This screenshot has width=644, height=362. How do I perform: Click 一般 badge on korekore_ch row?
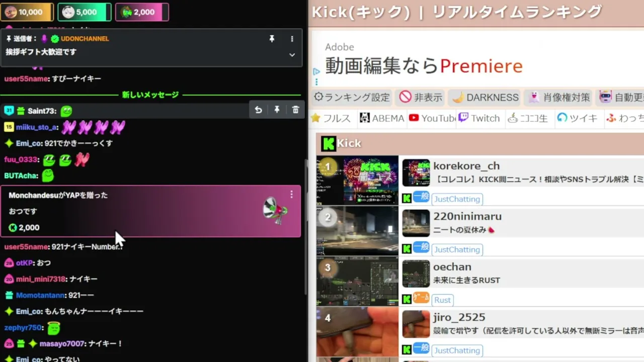pos(421,197)
